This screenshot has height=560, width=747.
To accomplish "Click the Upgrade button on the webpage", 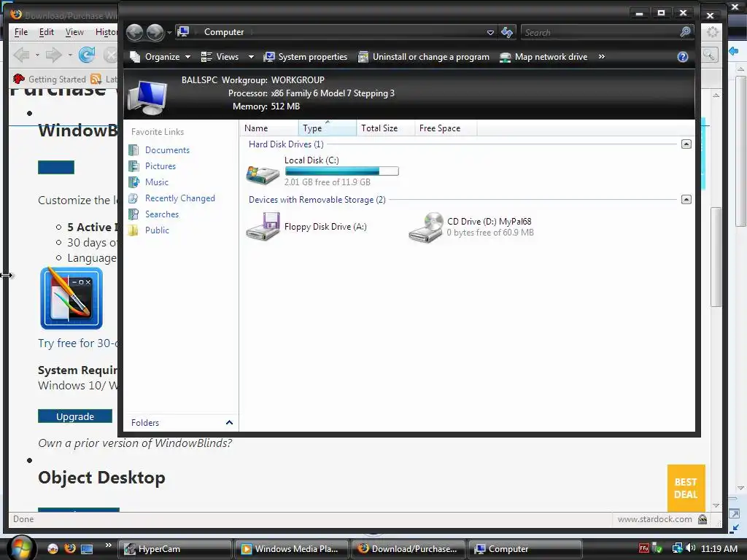I will [x=75, y=416].
